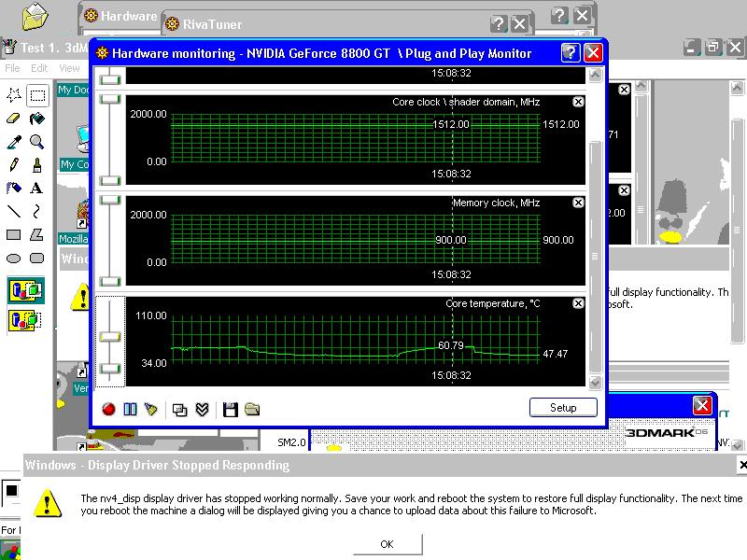Choose the Airbrush spray tool

(14, 189)
